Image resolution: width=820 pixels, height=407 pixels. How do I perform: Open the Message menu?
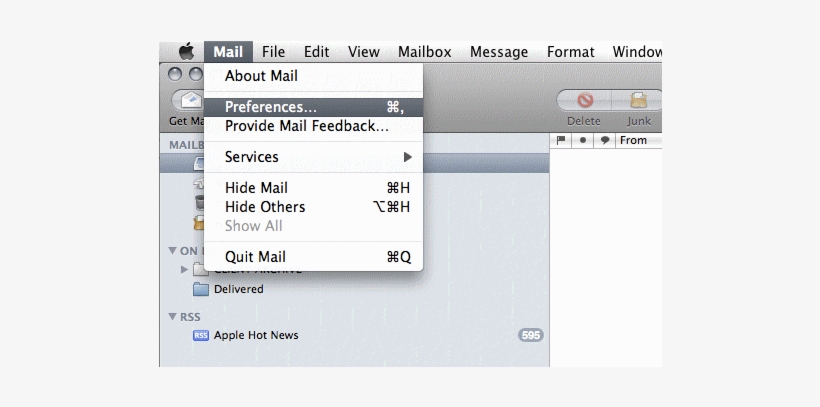pos(499,52)
